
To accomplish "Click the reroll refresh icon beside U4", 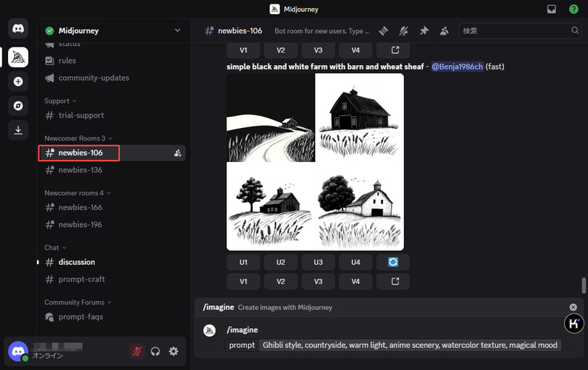I will coord(393,262).
